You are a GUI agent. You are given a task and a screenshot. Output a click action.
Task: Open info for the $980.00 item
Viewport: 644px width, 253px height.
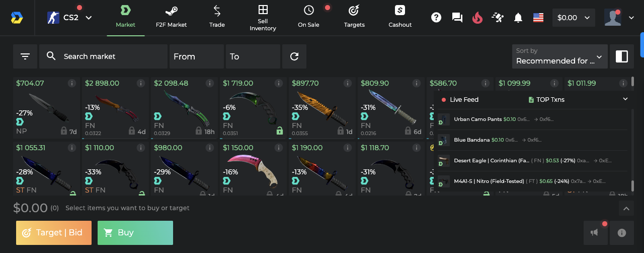pos(209,148)
